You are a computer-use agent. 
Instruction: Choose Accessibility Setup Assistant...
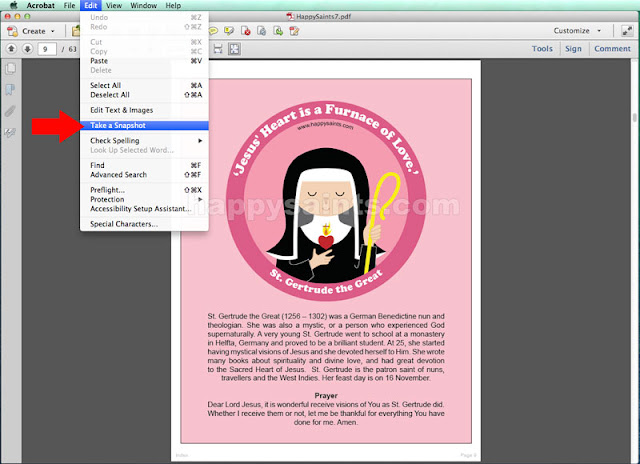[144, 209]
